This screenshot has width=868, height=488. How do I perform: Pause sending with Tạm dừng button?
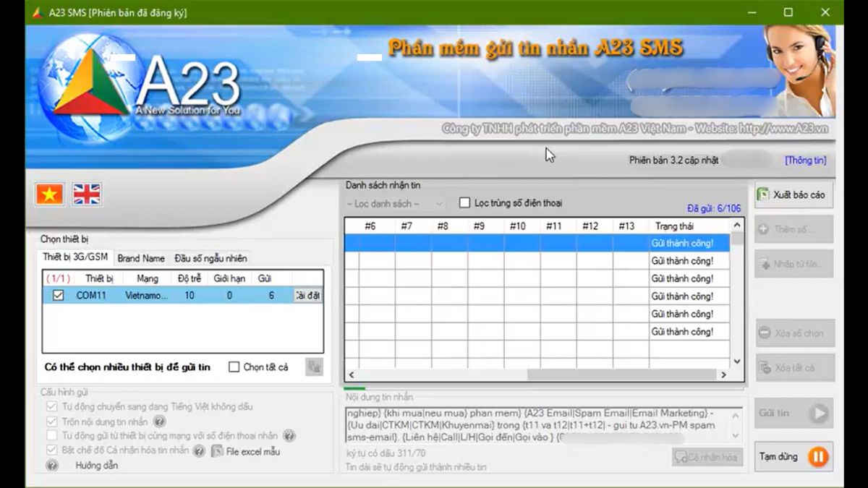click(x=793, y=456)
